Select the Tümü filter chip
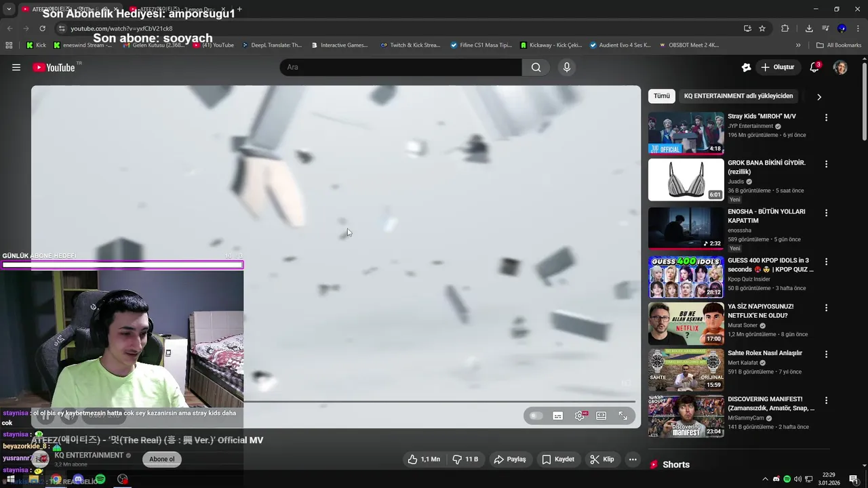 click(661, 96)
